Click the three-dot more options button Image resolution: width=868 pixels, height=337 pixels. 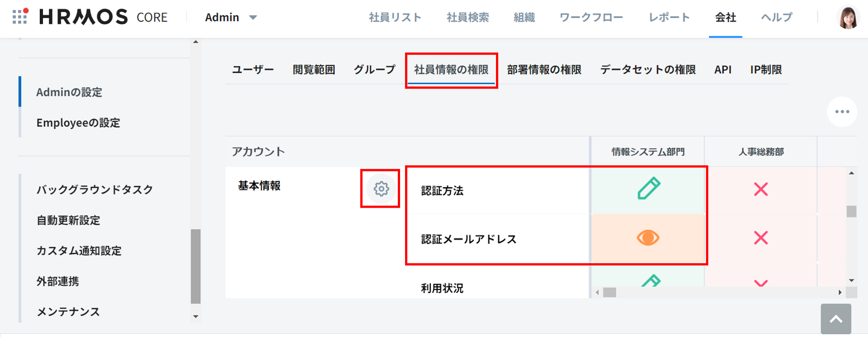(x=842, y=112)
